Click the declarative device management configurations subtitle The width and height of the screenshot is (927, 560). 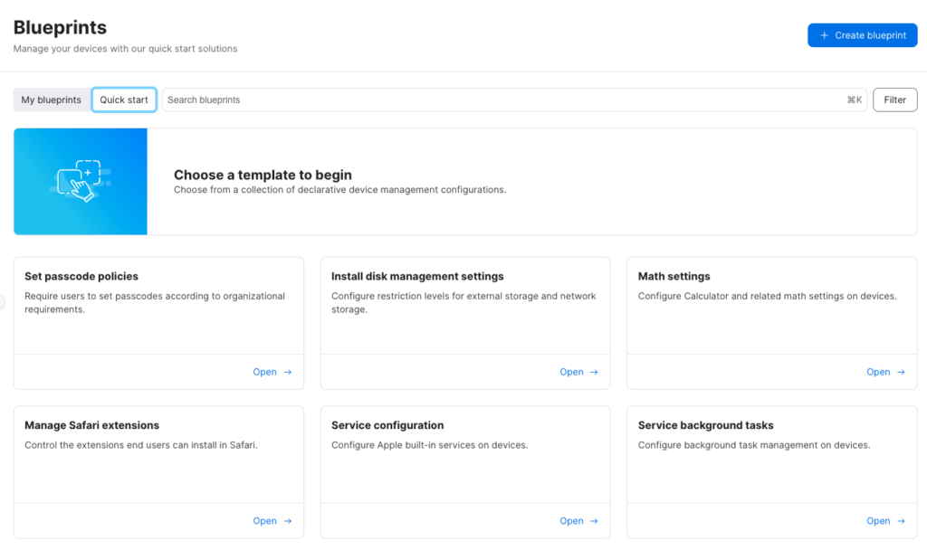[x=340, y=190]
